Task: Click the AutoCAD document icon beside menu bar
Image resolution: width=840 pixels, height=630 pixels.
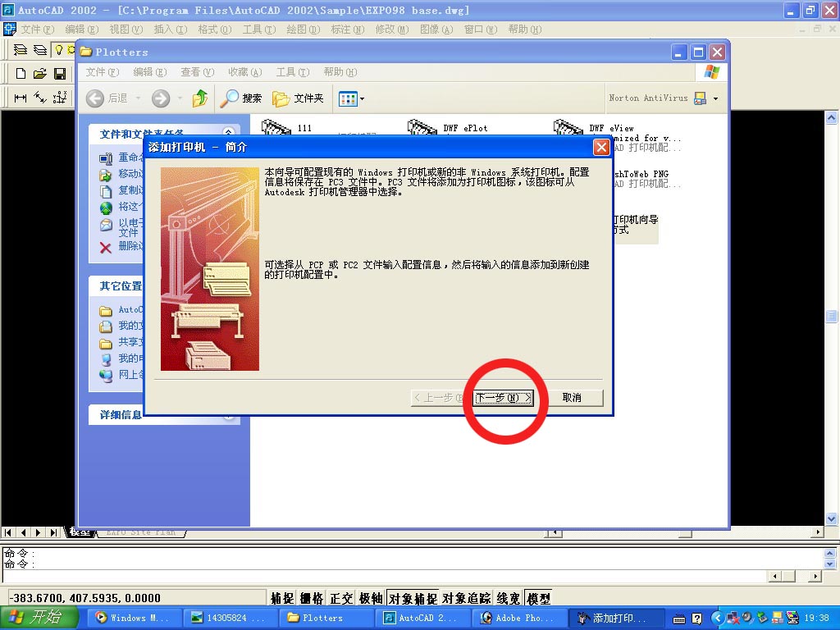Action: 10,29
